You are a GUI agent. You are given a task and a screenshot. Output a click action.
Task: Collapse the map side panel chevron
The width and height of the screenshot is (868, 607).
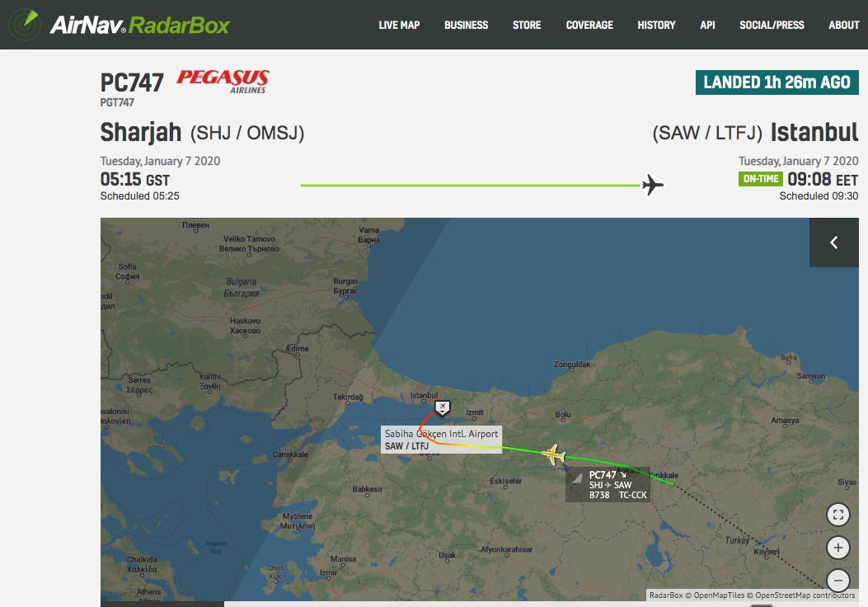(833, 242)
